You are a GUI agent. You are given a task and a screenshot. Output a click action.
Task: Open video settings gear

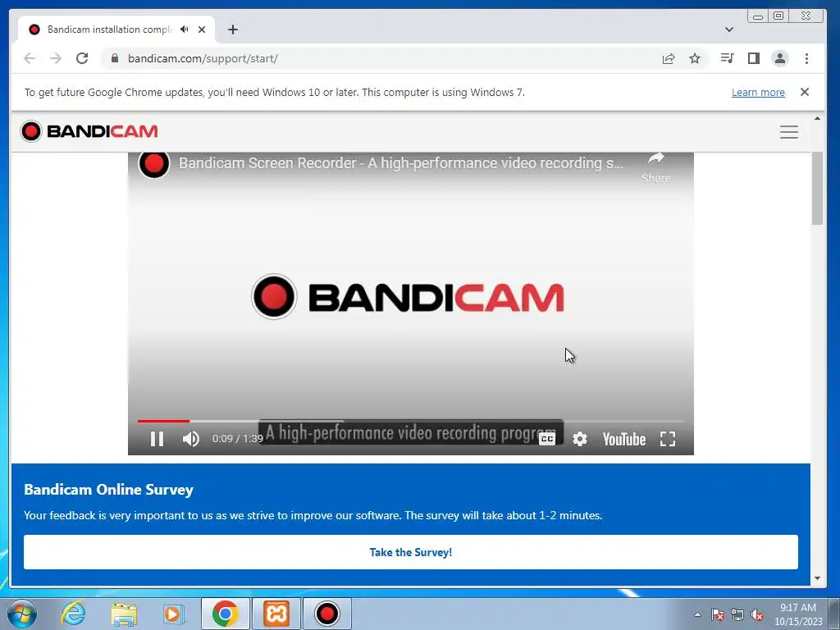[x=580, y=440]
